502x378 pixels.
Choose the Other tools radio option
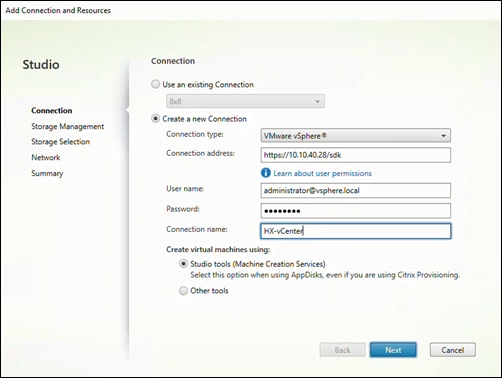[183, 291]
